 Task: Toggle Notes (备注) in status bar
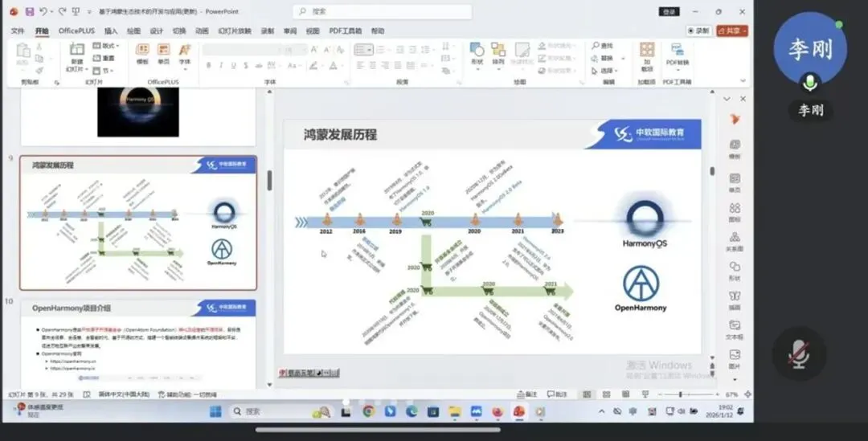527,394
